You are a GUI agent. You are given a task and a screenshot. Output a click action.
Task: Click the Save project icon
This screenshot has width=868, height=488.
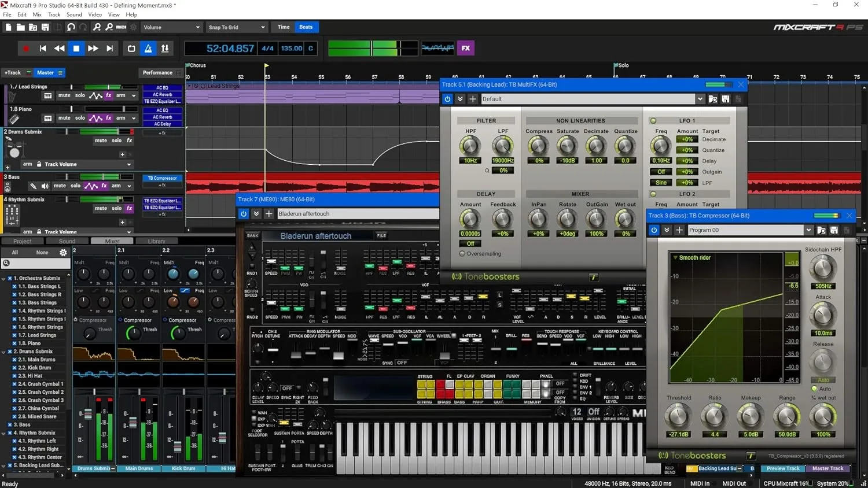pyautogui.click(x=46, y=26)
